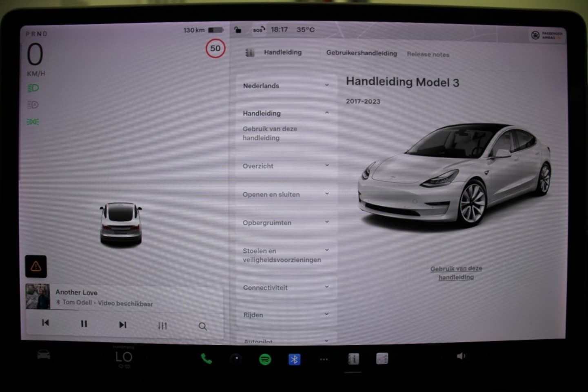Screen dimensions: 588x392
Task: Open the dashcam camera app
Action: coord(236,359)
